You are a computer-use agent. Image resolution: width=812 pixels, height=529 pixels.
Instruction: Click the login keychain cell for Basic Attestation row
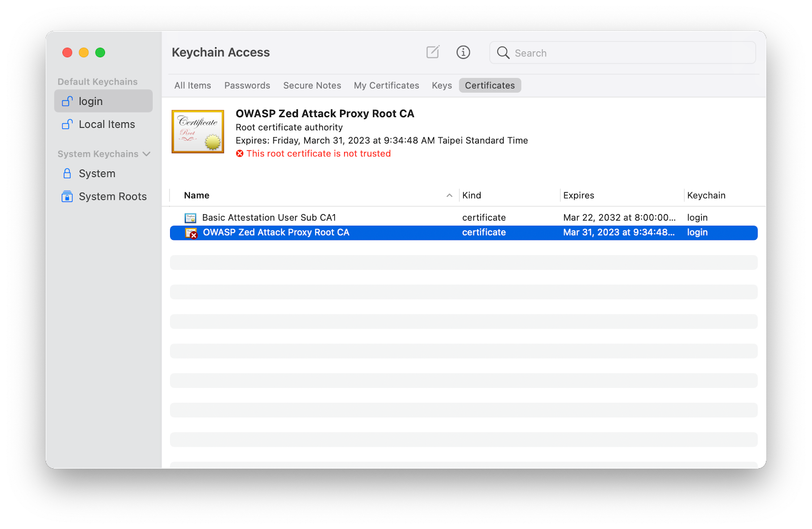tap(697, 218)
